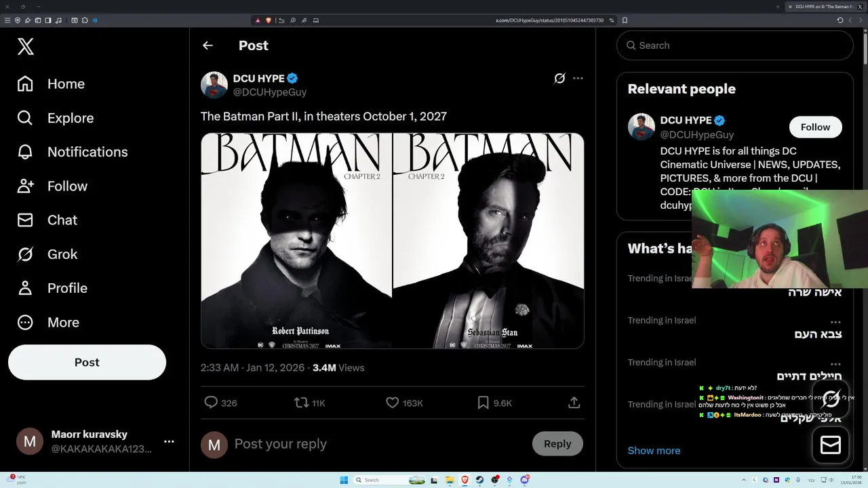Open Chat in sidebar
The height and width of the screenshot is (488, 868).
tap(47, 220)
